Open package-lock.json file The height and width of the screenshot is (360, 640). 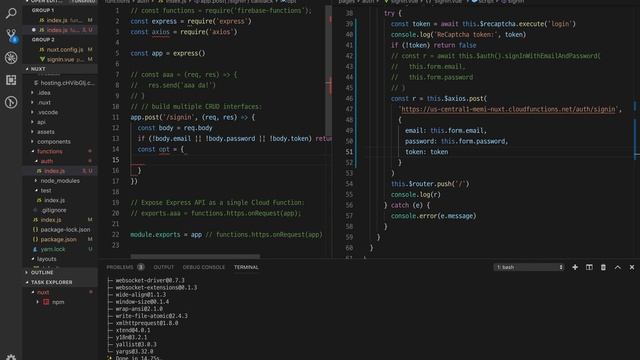click(x=65, y=229)
